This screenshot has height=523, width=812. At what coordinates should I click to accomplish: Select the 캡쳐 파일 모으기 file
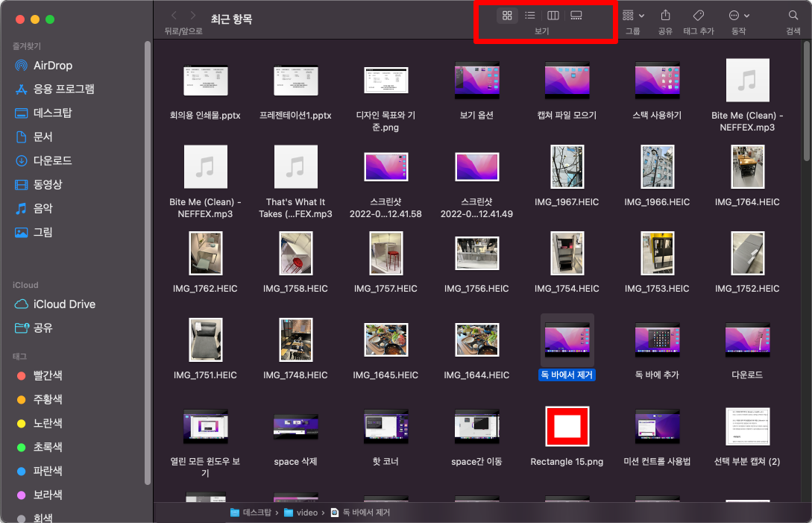point(567,81)
